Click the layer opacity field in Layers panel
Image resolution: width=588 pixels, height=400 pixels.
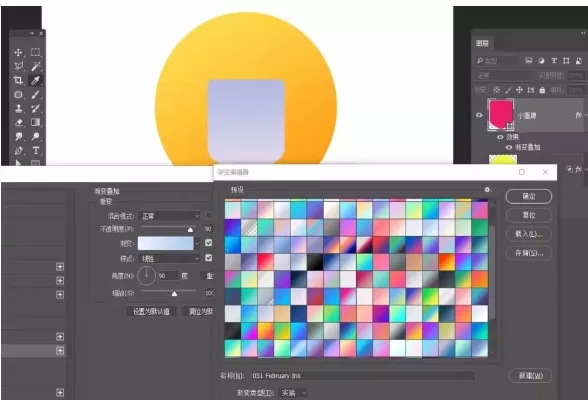pyautogui.click(x=576, y=76)
